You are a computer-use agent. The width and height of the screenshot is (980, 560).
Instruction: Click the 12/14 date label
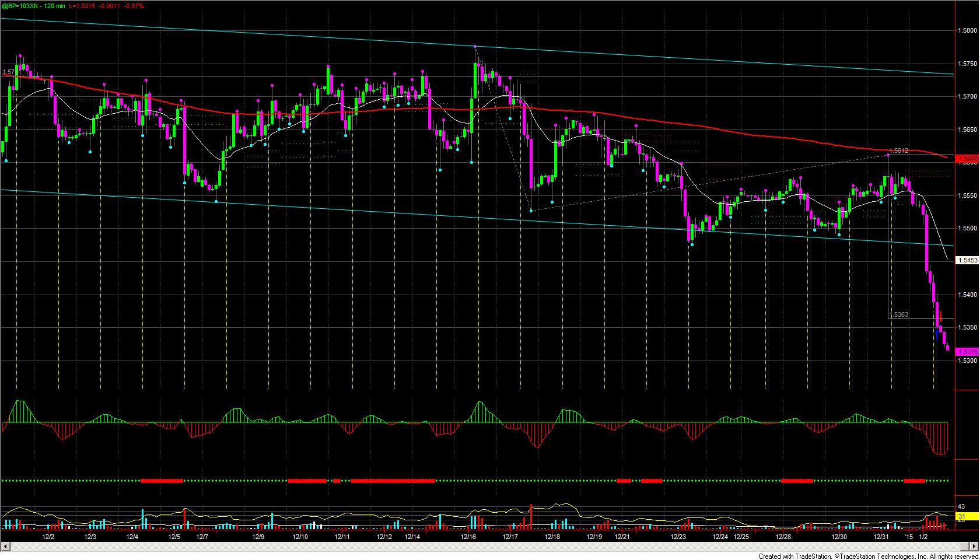coord(412,537)
